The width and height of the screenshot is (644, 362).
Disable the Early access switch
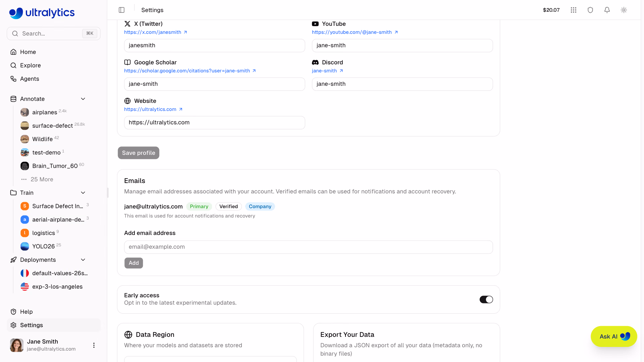pos(486,300)
